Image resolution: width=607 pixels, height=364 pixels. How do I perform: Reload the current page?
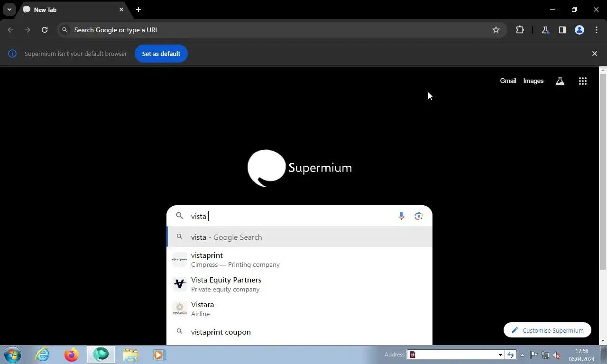coord(45,30)
